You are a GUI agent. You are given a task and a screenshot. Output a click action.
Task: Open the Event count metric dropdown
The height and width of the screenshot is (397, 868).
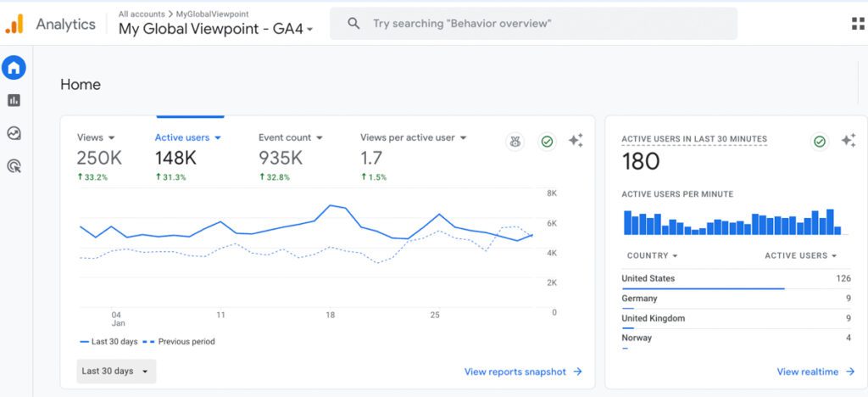[291, 137]
